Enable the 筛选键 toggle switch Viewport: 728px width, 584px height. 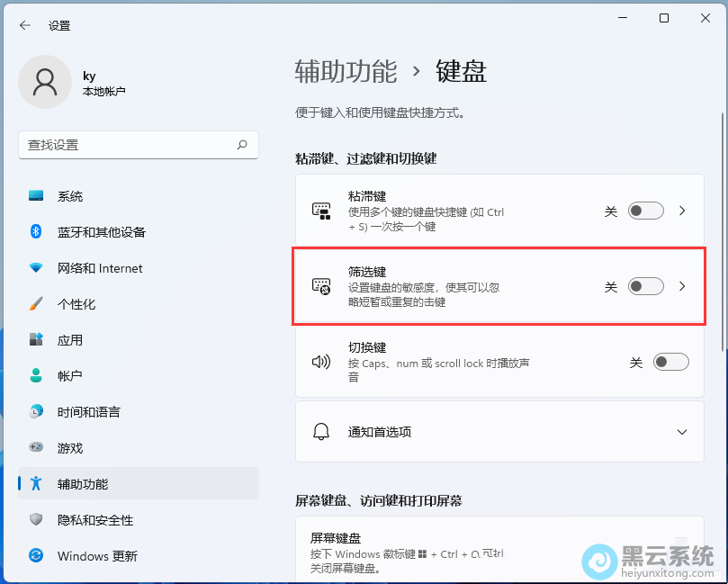[x=645, y=286]
